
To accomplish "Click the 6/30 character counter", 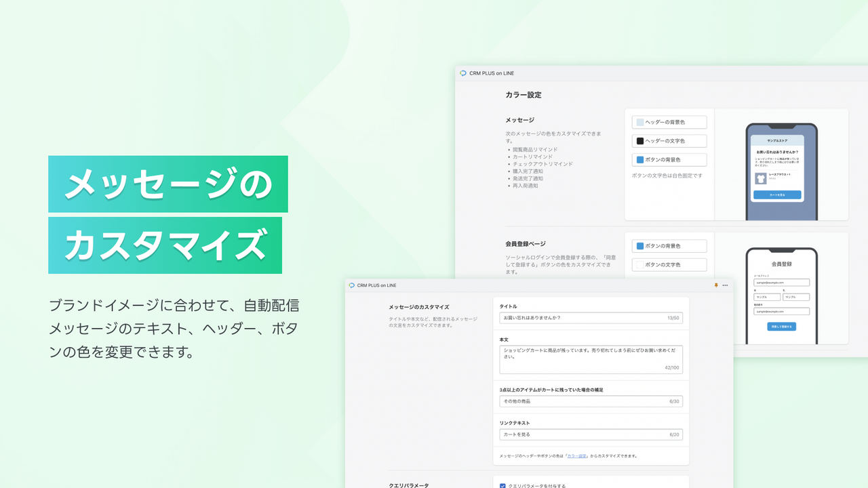I will [x=674, y=402].
